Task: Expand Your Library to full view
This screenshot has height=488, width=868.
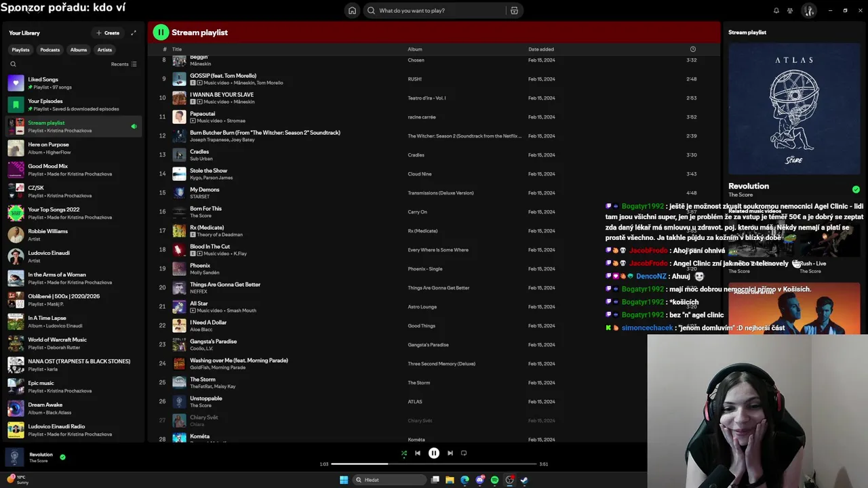Action: tap(134, 33)
